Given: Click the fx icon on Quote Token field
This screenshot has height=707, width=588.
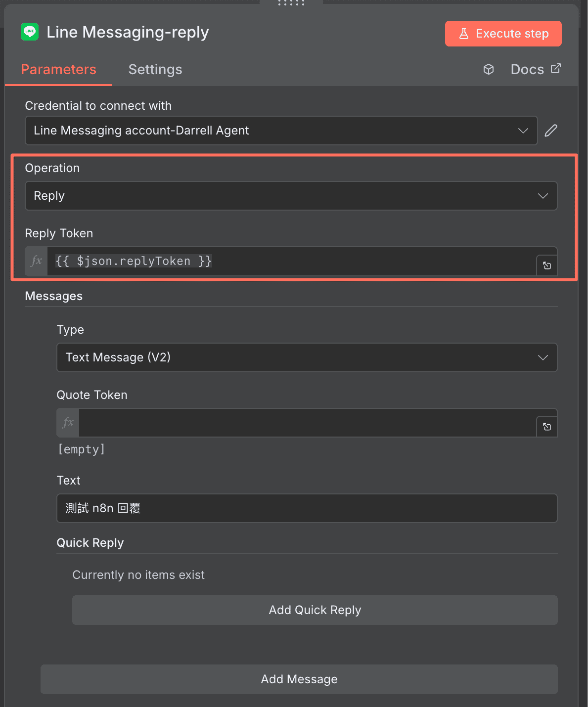Looking at the screenshot, I should (x=67, y=423).
